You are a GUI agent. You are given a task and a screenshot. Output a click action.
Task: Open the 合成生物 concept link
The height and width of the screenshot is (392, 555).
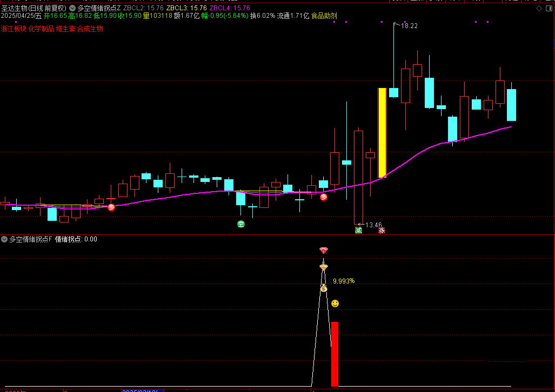coord(90,29)
